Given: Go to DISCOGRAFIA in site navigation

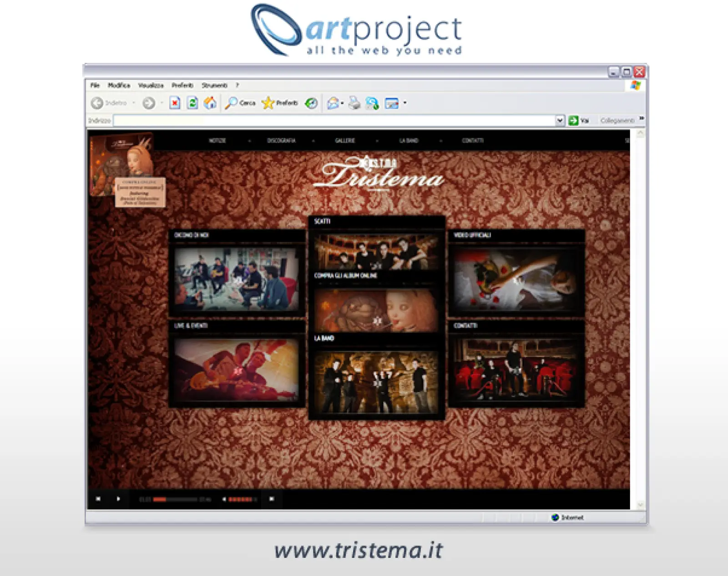Looking at the screenshot, I should click(x=281, y=141).
